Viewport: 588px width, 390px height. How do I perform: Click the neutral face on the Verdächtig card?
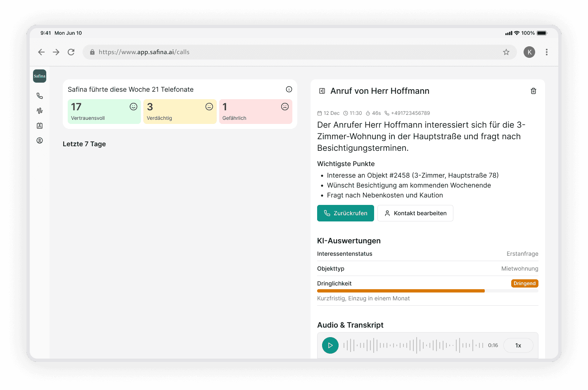coord(209,107)
